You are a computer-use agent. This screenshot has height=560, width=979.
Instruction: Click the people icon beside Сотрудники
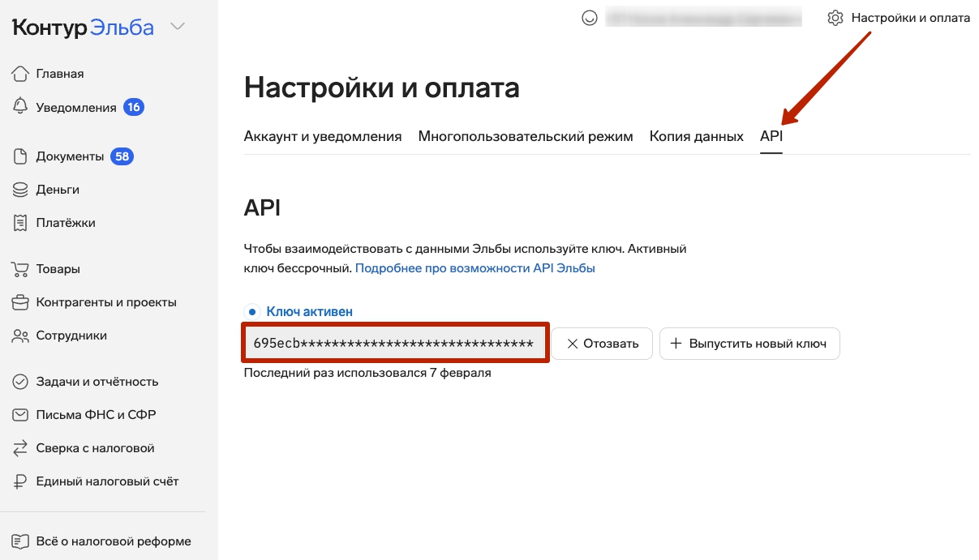[x=20, y=336]
